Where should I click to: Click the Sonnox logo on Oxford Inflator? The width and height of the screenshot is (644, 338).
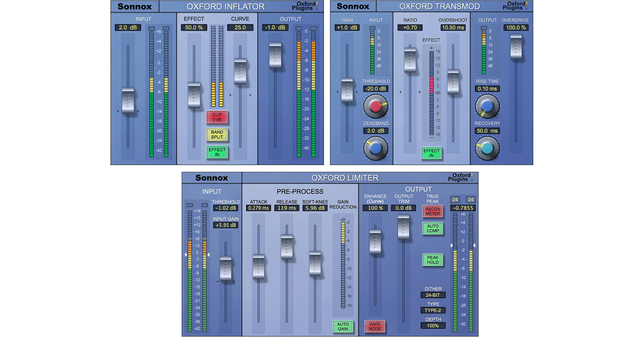pos(135,6)
